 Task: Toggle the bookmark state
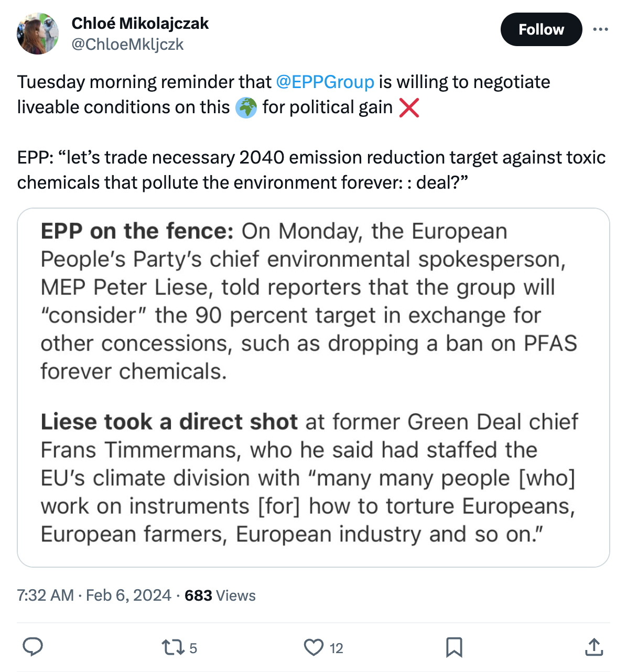(x=454, y=648)
